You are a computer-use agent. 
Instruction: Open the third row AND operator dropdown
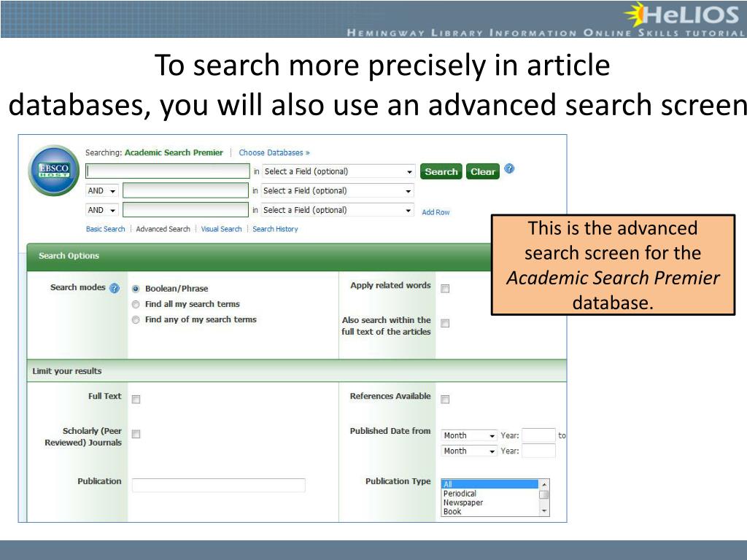point(102,210)
